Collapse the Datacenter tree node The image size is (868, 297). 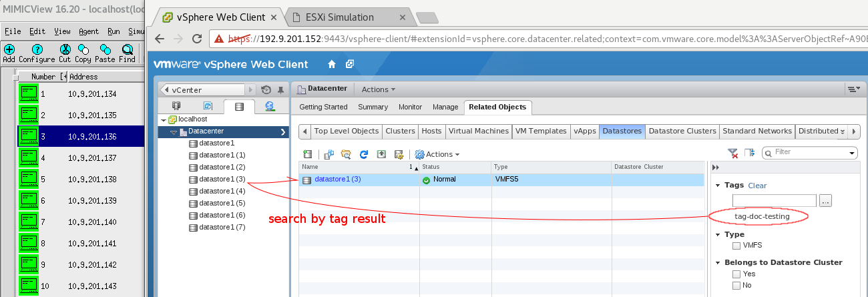coord(174,131)
